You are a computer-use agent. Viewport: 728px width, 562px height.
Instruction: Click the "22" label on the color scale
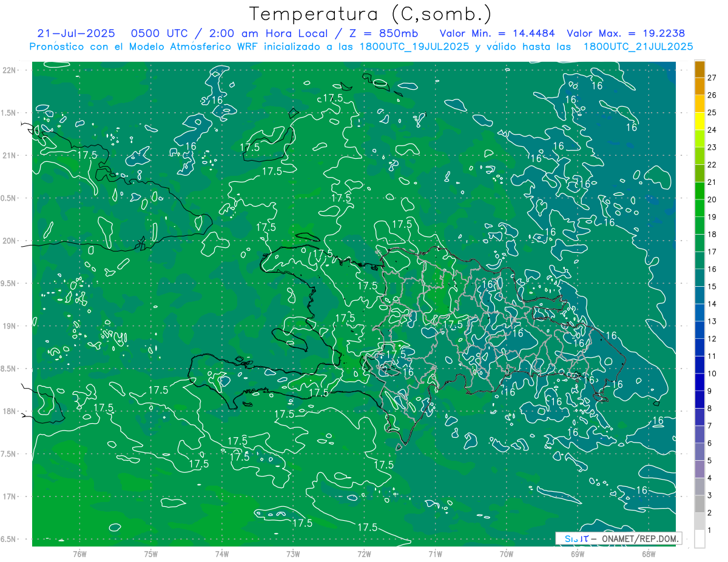pos(712,165)
